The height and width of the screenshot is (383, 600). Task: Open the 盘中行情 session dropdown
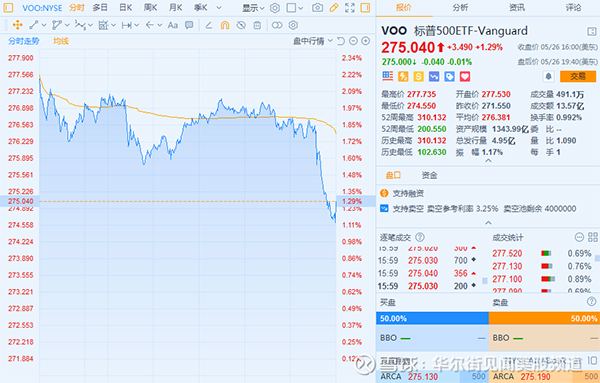(x=313, y=41)
